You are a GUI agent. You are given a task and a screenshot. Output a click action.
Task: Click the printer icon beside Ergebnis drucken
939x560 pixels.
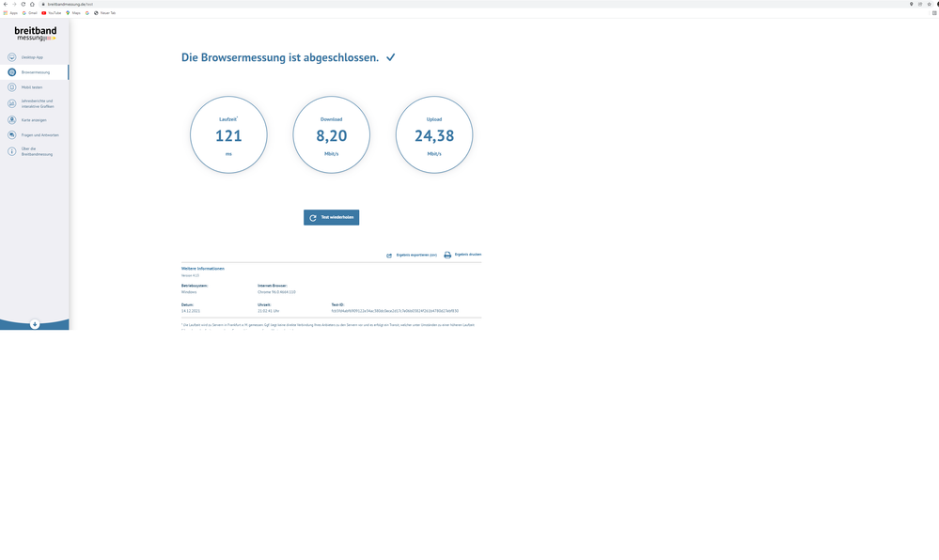(x=447, y=256)
